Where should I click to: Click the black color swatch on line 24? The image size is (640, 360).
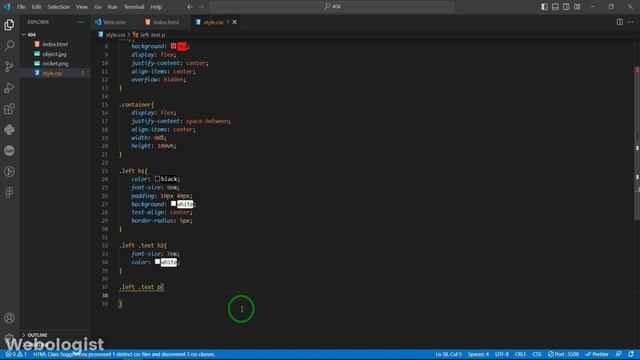coord(157,179)
